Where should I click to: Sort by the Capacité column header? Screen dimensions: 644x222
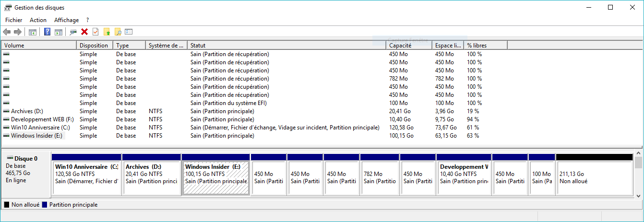[409, 46]
